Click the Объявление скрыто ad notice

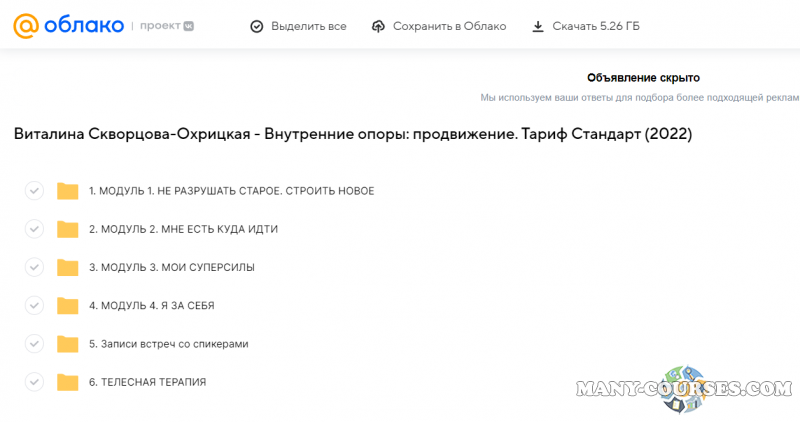click(x=643, y=78)
